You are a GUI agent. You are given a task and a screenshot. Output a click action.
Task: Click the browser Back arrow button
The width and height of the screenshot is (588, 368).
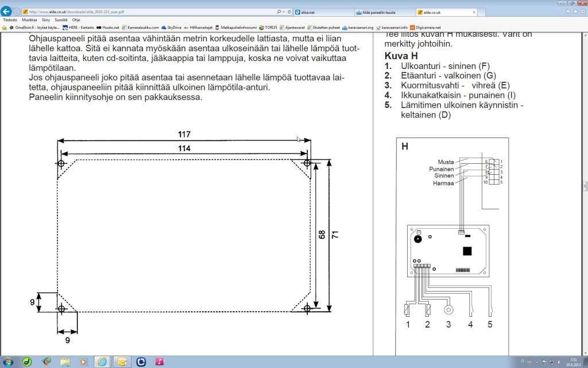coord(7,11)
